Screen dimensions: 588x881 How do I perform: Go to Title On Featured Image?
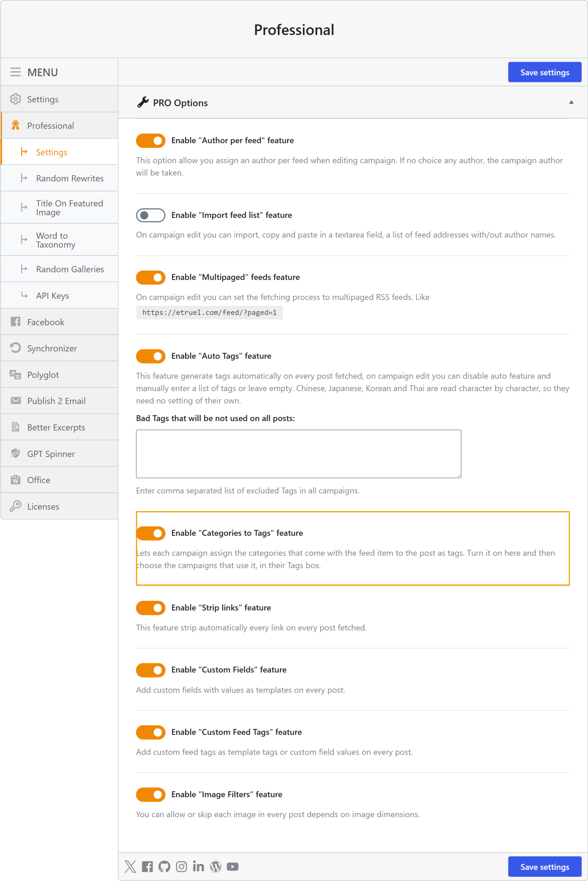point(59,208)
